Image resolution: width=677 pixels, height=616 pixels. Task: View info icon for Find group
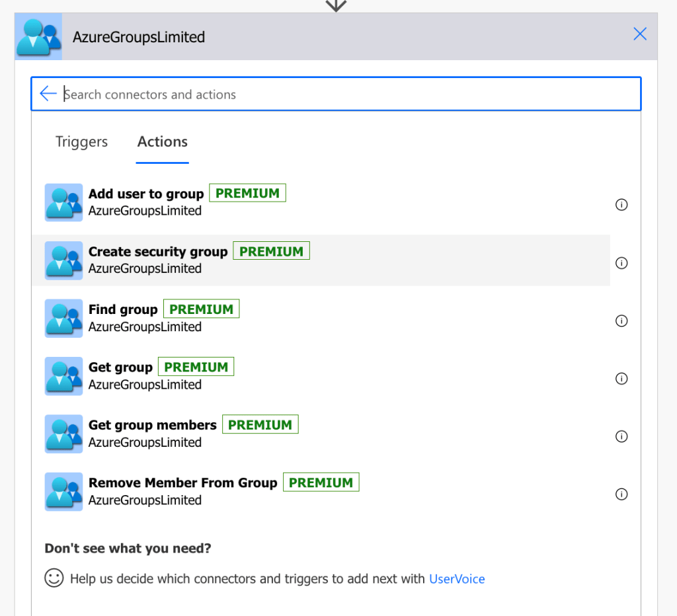click(x=621, y=321)
